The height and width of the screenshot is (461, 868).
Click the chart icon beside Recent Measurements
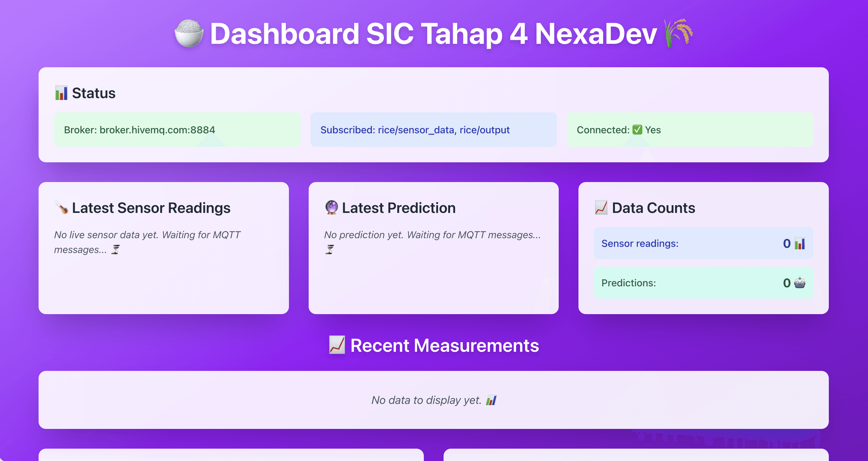pos(337,345)
